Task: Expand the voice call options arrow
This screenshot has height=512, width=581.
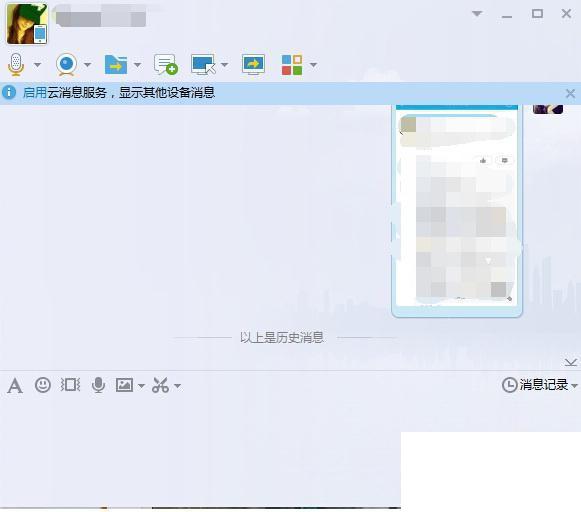Action: pyautogui.click(x=37, y=65)
